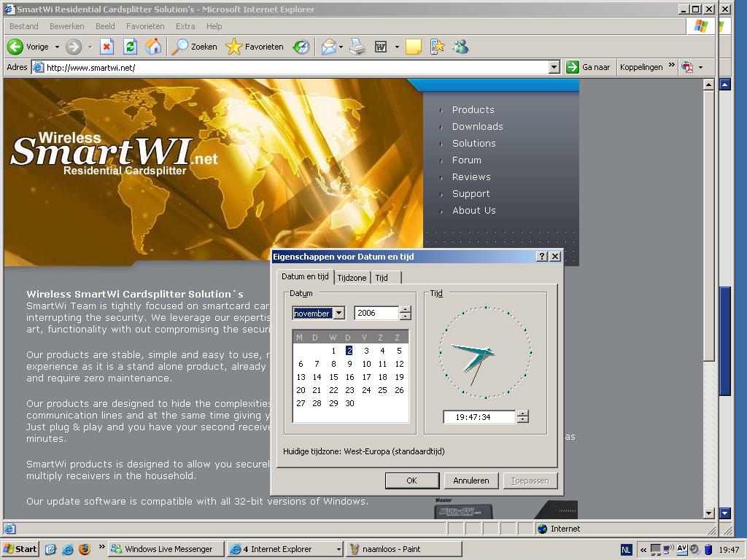Screen dimensions: 747x560
Task: Click the 19:47:34 time field
Action: click(479, 416)
